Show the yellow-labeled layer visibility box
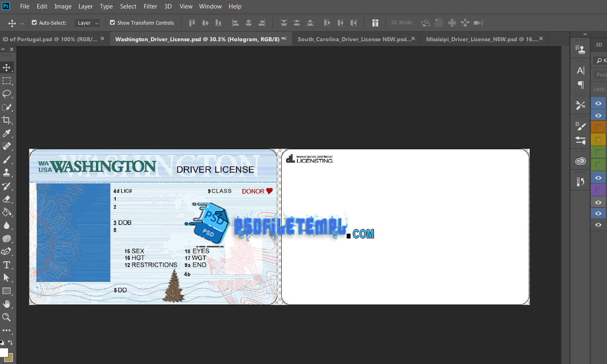607x364 pixels. pos(598,140)
